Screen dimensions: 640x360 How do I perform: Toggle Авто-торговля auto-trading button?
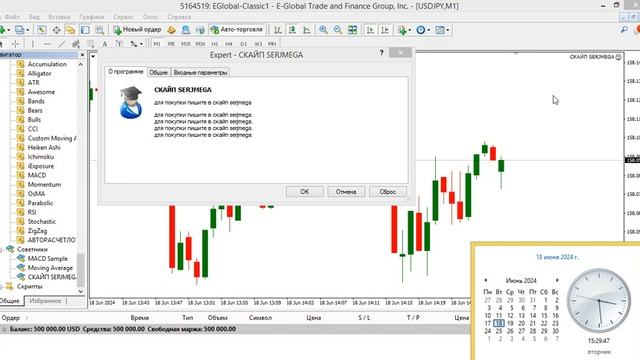236,30
